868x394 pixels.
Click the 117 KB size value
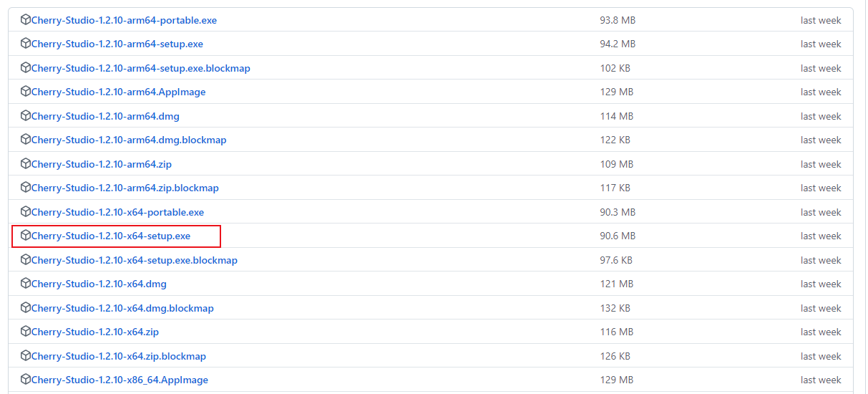[615, 188]
